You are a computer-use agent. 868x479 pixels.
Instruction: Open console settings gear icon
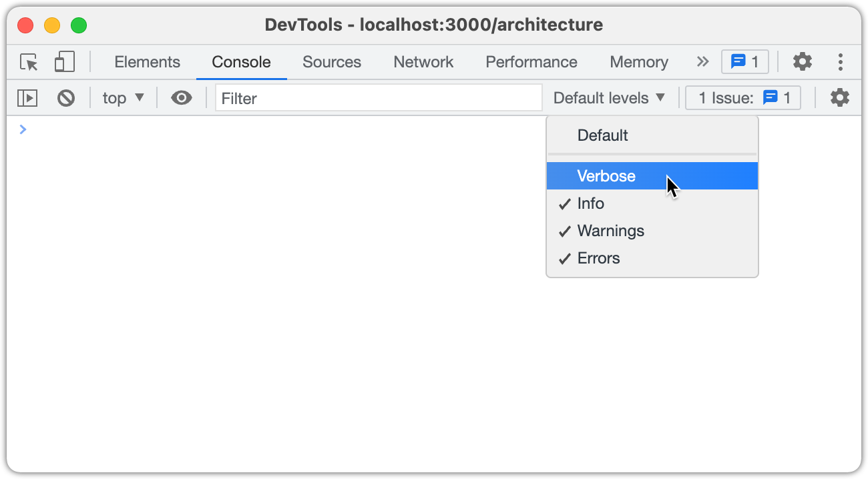[839, 98]
